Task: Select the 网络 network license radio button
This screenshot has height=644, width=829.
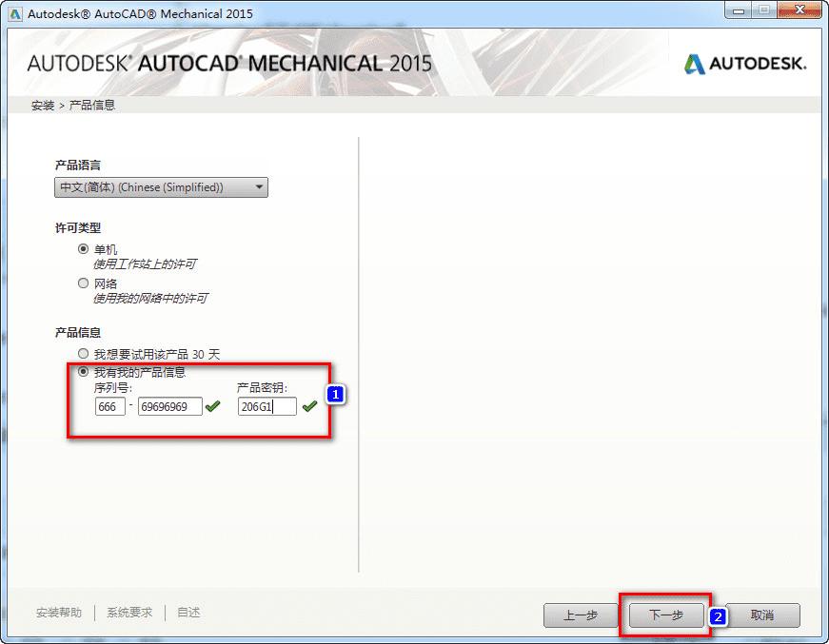Action: tap(83, 283)
